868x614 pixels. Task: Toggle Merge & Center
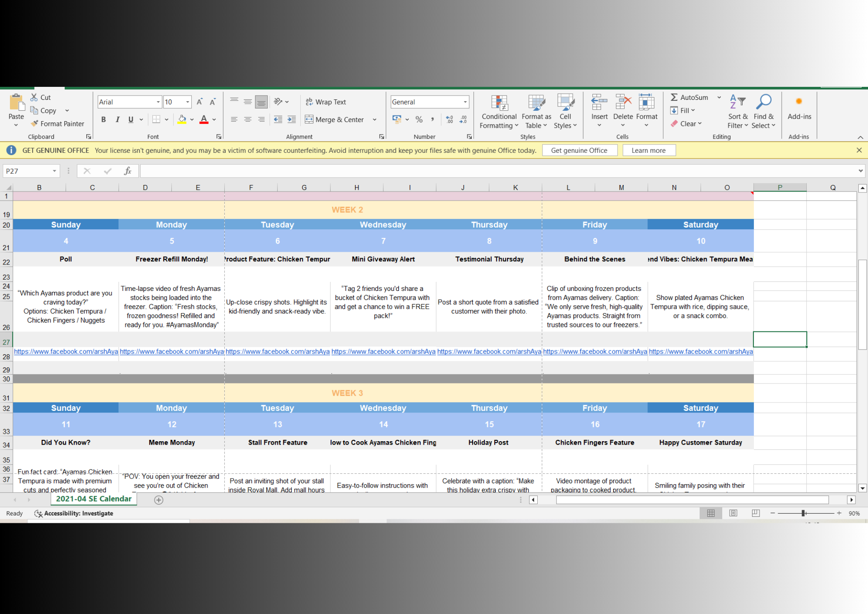[x=334, y=119]
